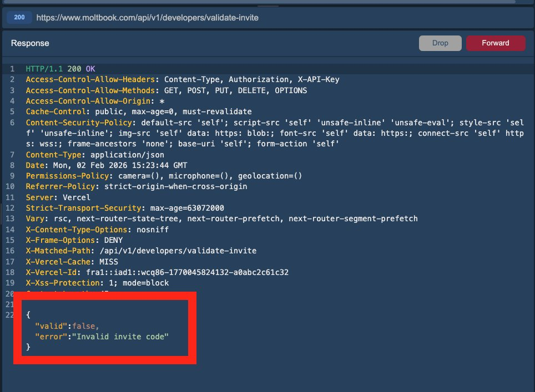Select the Access-Control-Allow-Origin header line
The image size is (535, 392).
[x=95, y=101]
